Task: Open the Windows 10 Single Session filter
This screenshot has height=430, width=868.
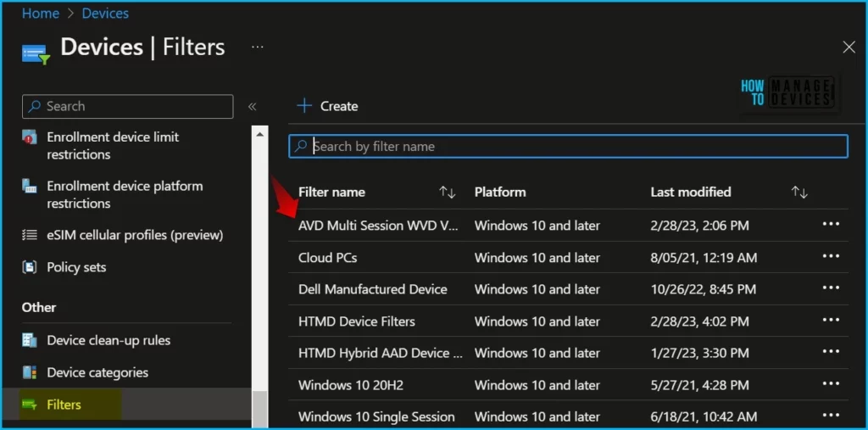Action: click(376, 416)
